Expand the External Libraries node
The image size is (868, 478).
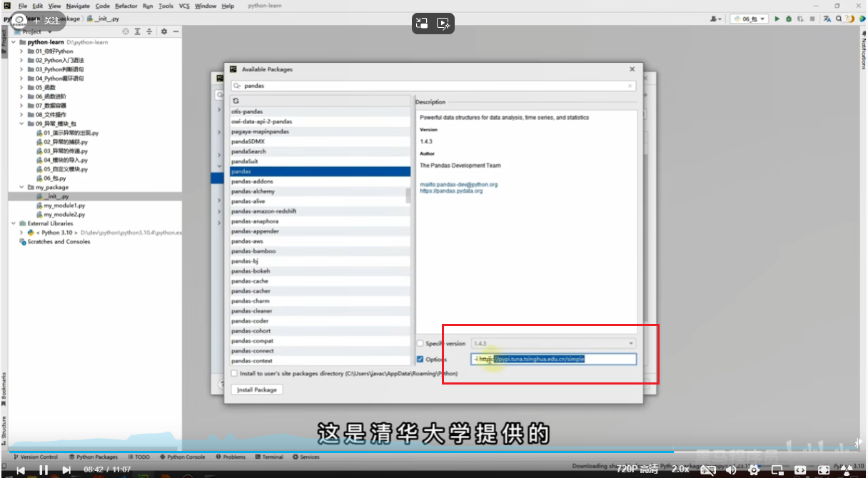pos(13,223)
